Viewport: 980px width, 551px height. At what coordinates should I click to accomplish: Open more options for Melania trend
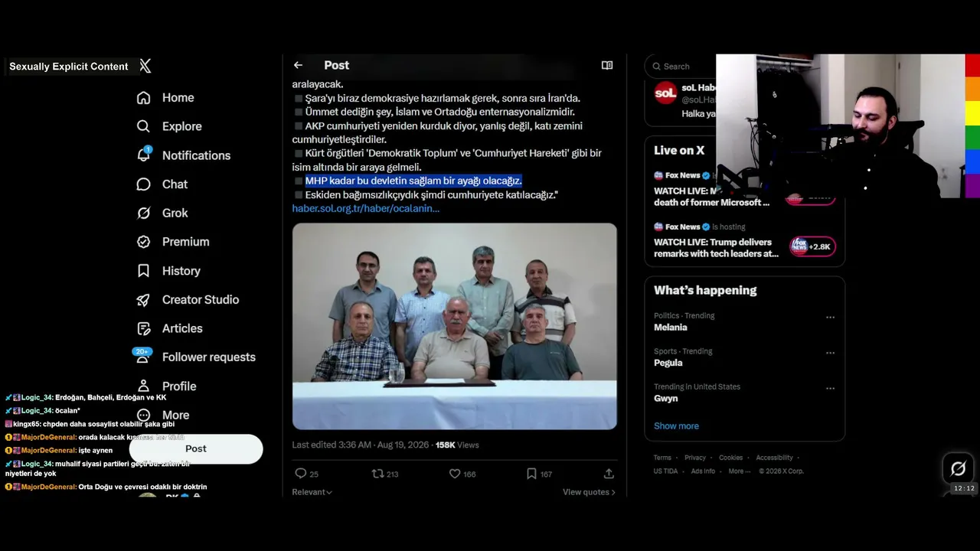point(830,317)
